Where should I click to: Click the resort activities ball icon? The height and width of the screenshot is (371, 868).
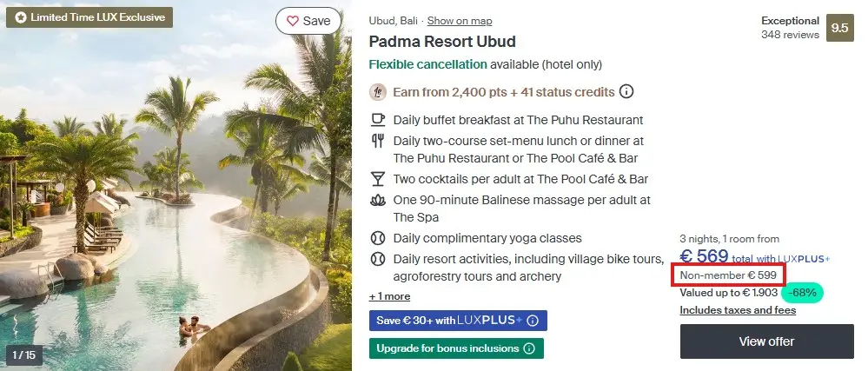[x=378, y=259]
